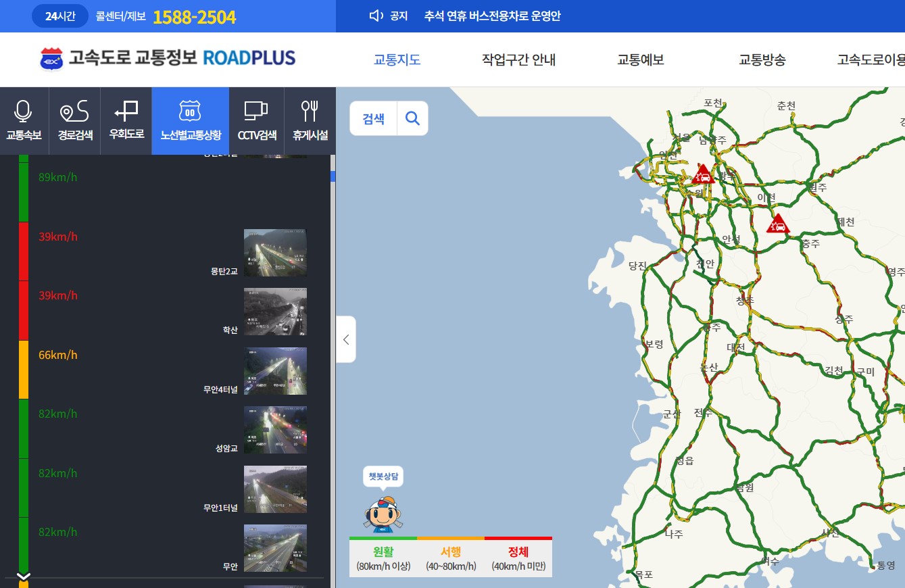Open the 휴게시설 rest area panel

click(x=310, y=120)
